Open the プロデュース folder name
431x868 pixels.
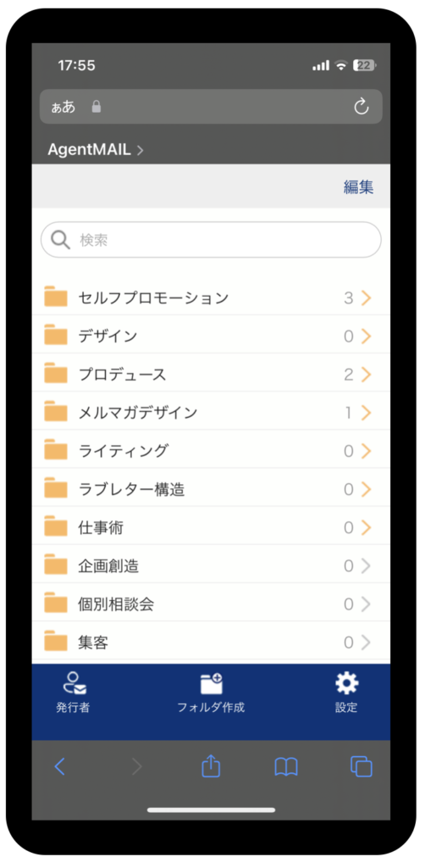coord(122,374)
